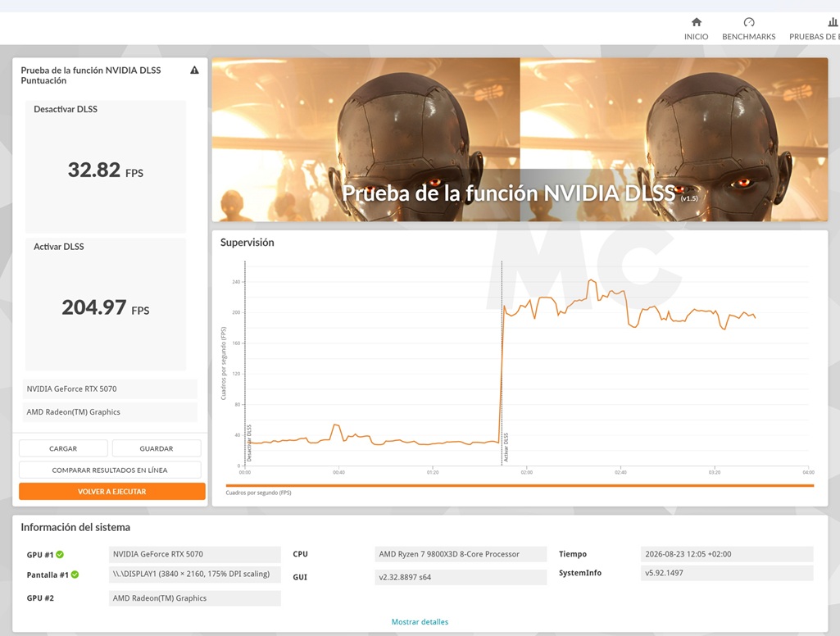
Task: Click the warning triangle icon beside the score title
Action: [x=194, y=70]
